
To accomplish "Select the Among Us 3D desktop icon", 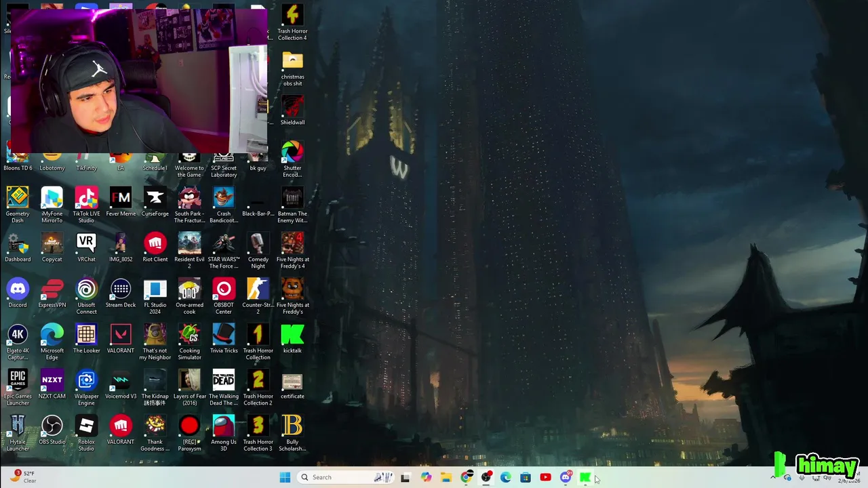I will (224, 433).
